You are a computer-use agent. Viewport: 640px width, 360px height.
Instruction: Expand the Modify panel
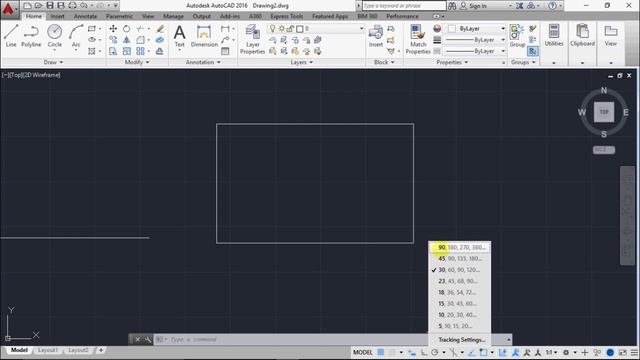(x=137, y=62)
